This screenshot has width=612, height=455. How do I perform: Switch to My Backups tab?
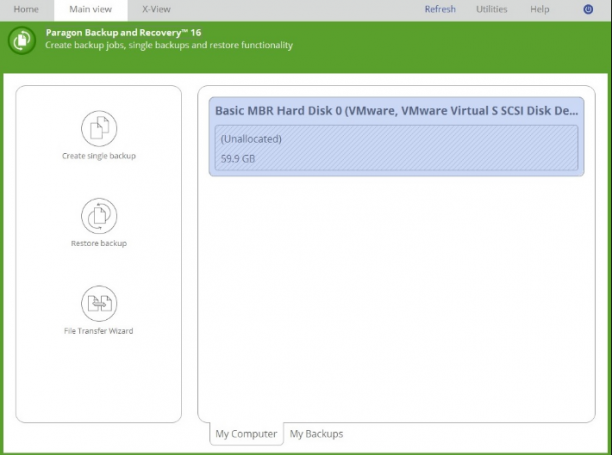317,434
